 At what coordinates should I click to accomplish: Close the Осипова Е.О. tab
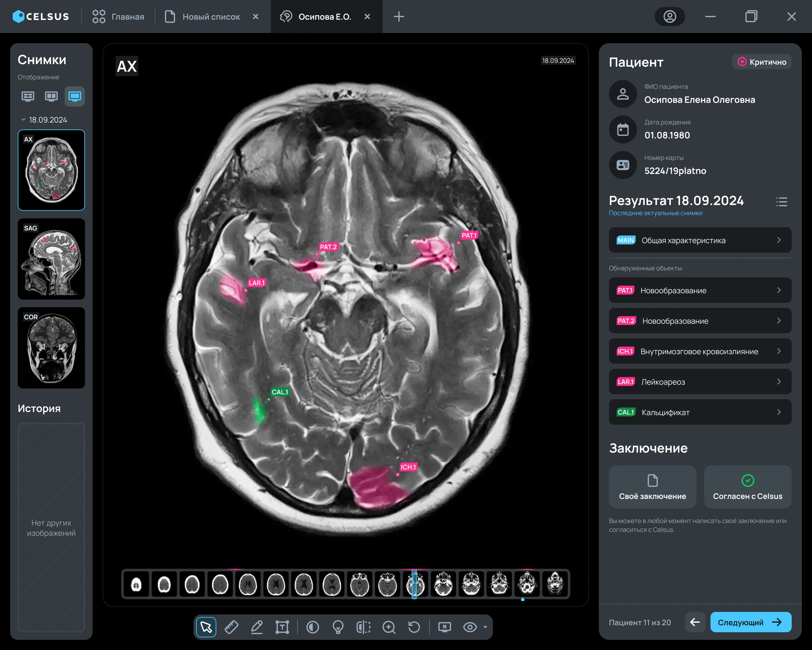coord(367,17)
